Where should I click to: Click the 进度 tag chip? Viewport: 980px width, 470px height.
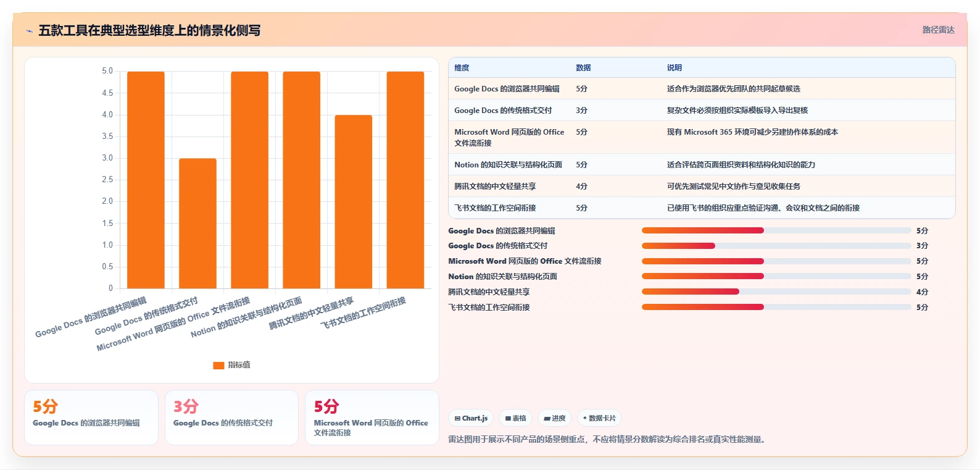pos(555,418)
